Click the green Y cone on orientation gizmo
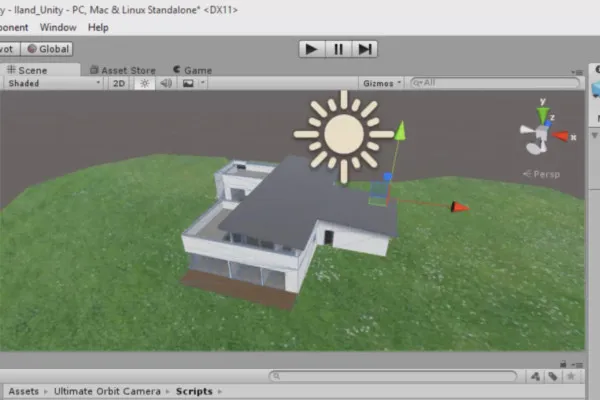 (543, 115)
